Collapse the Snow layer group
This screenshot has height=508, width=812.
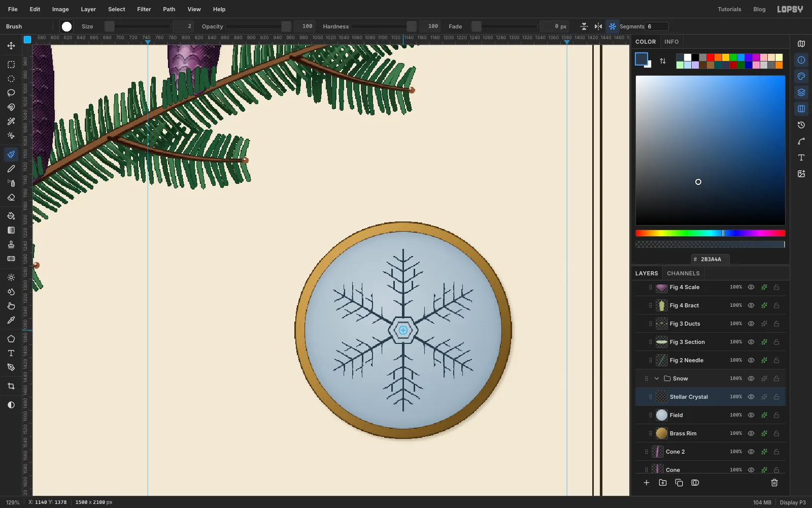coord(657,378)
